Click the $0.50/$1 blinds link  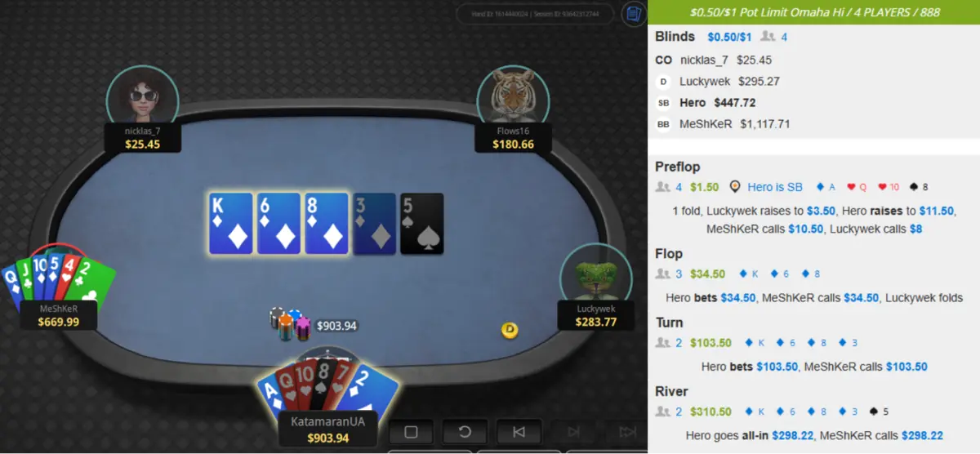pos(730,37)
